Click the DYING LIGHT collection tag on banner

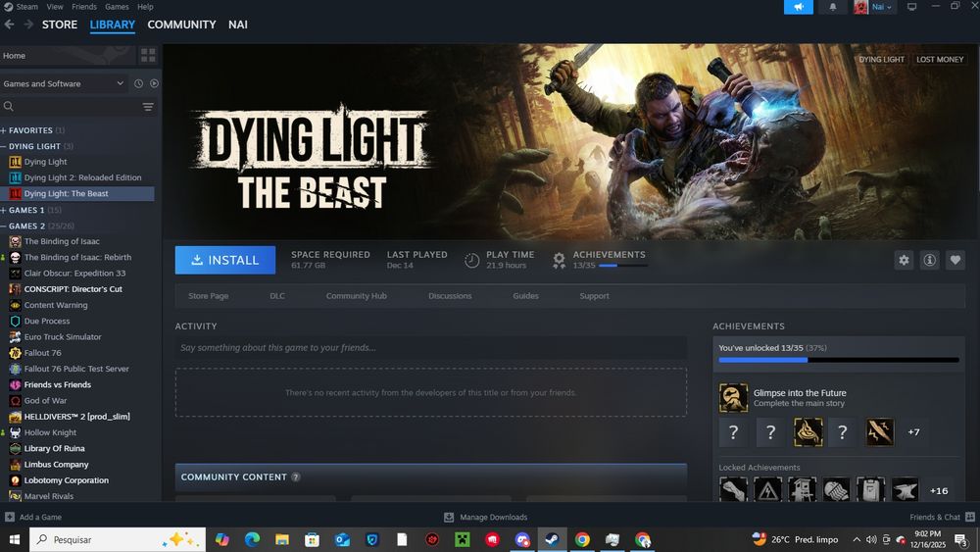[x=881, y=60]
